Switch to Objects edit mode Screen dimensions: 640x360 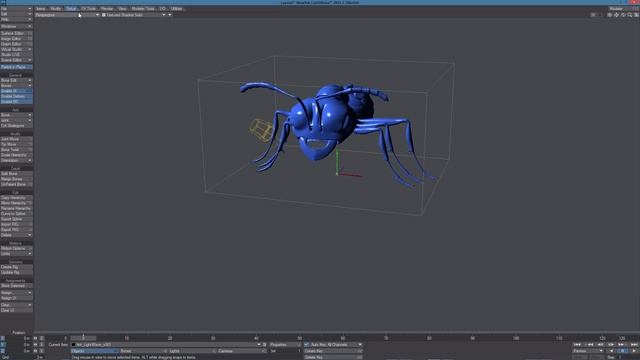click(94, 351)
